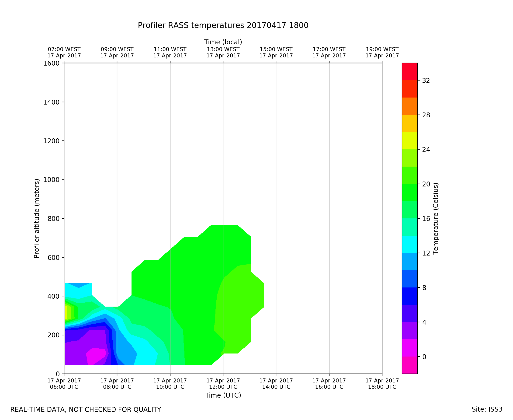The height and width of the screenshot is (420, 513).
Task: Click the cyan colorbar segment above 12
Action: click(409, 244)
